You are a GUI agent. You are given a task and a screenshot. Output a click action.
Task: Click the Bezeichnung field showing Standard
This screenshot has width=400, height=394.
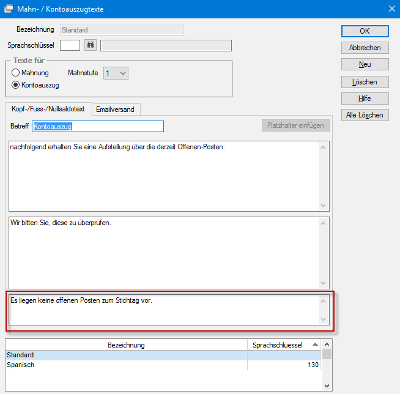coord(122,30)
